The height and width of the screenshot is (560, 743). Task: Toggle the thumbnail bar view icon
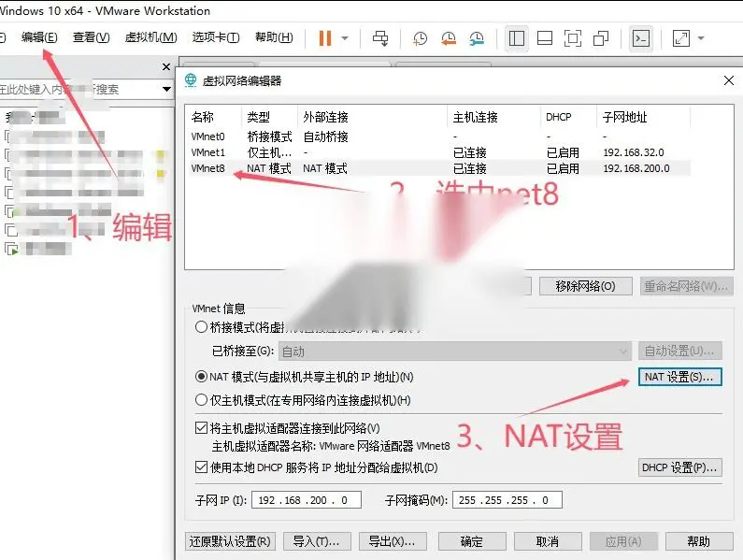tap(545, 38)
